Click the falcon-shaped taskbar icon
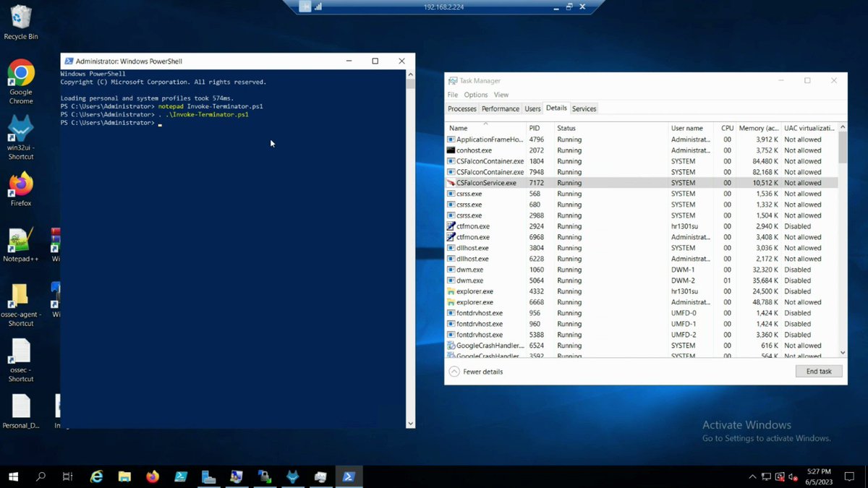The height and width of the screenshot is (488, 868). point(293,476)
